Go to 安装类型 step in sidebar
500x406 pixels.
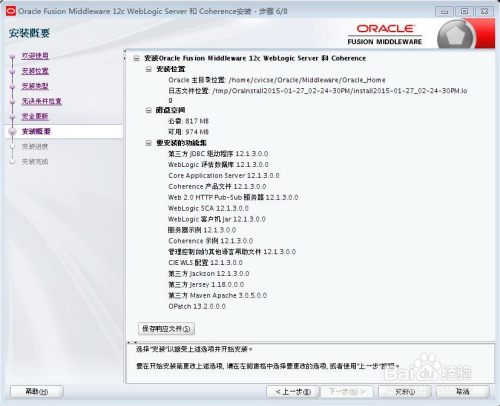click(x=35, y=86)
